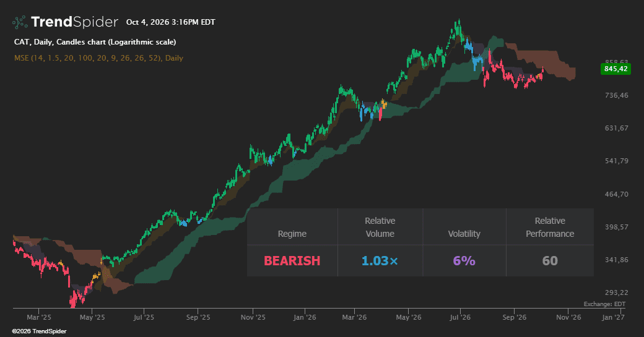Click the Mar '25 date axis marker
Image resolution: width=644 pixels, height=337 pixels.
pos(39,317)
